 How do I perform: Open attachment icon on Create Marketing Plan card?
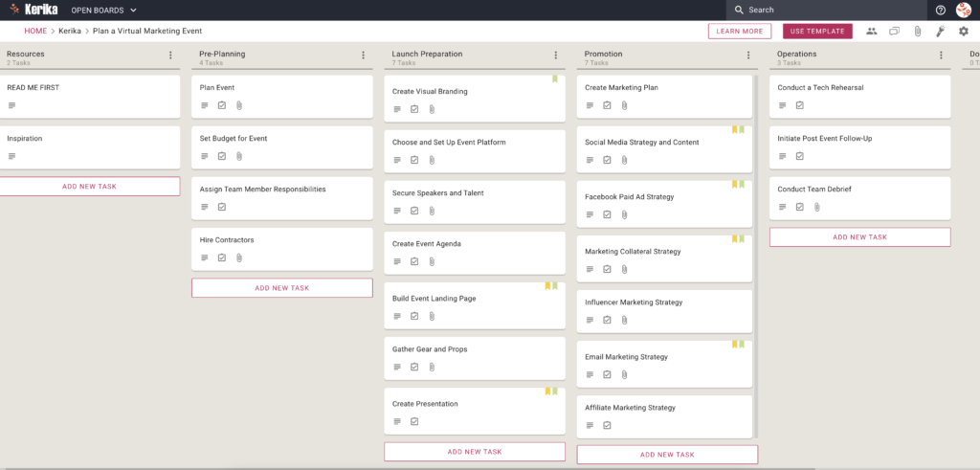pyautogui.click(x=624, y=105)
